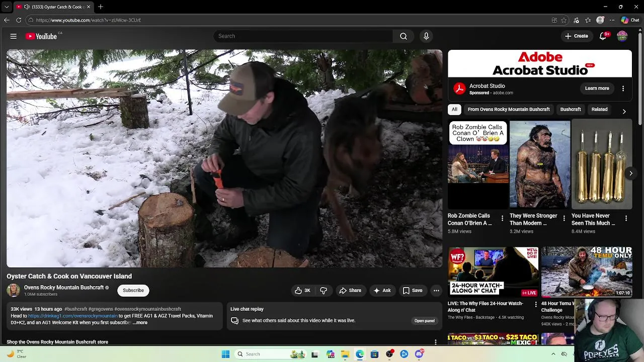Click the Ask button

click(x=381, y=290)
